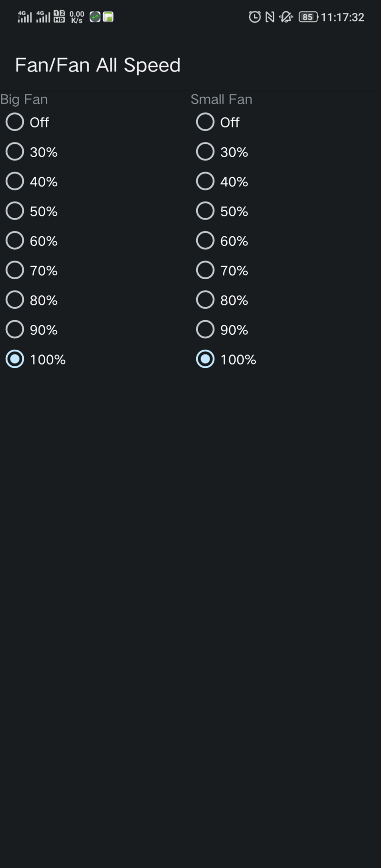Choose Big Fan 50% speed
The width and height of the screenshot is (381, 868).
tap(15, 211)
